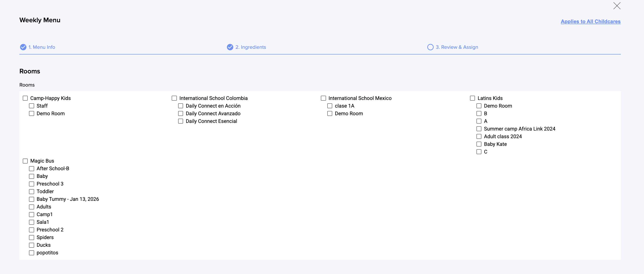Check the Magic Bus checkbox

(x=25, y=161)
